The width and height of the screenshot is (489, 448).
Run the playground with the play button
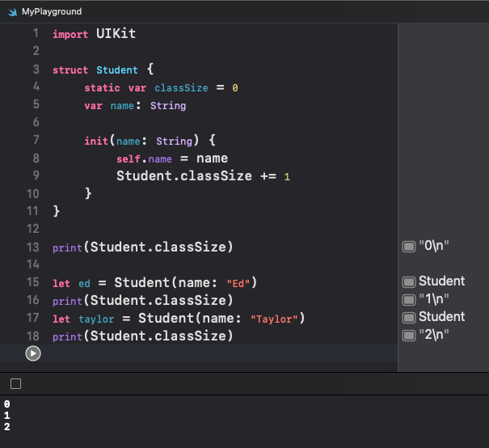(33, 353)
